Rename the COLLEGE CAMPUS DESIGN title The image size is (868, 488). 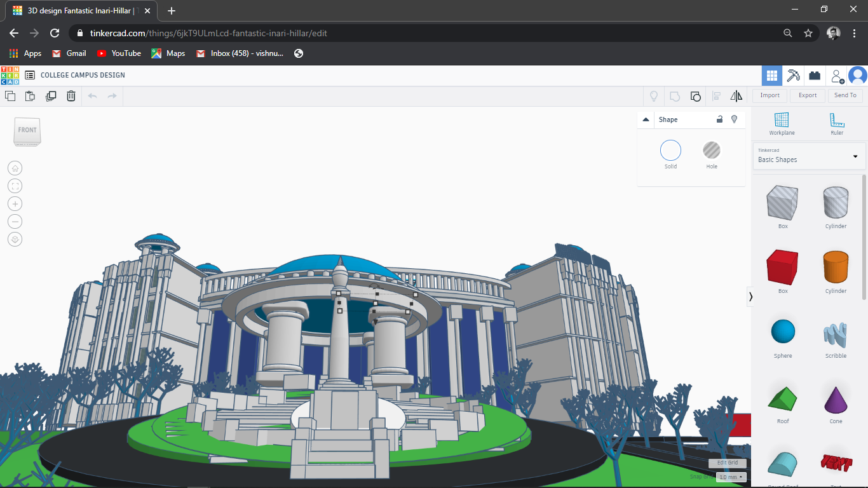(x=83, y=75)
